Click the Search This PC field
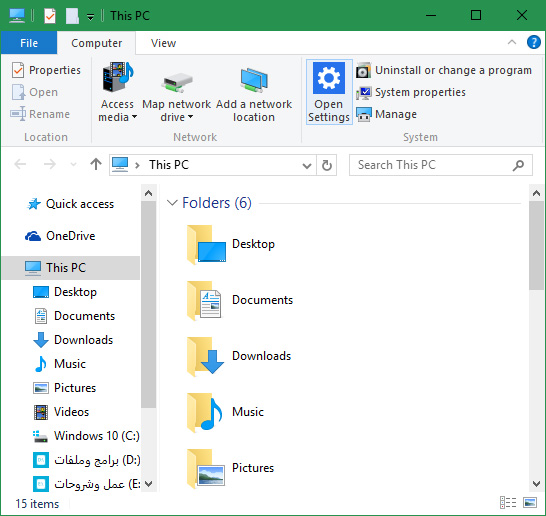Image resolution: width=546 pixels, height=516 pixels. pos(441,165)
